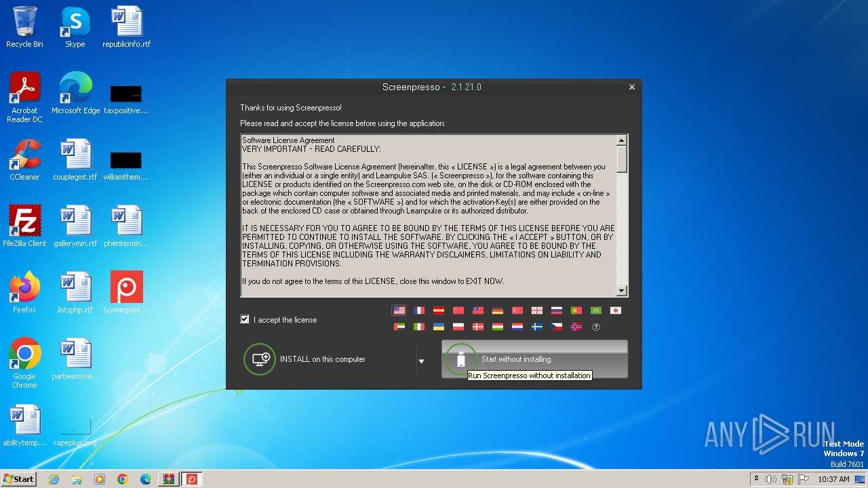Viewport: 868px width, 488px height.
Task: Select the gallerymin.rtf desktop file
Action: point(75,226)
